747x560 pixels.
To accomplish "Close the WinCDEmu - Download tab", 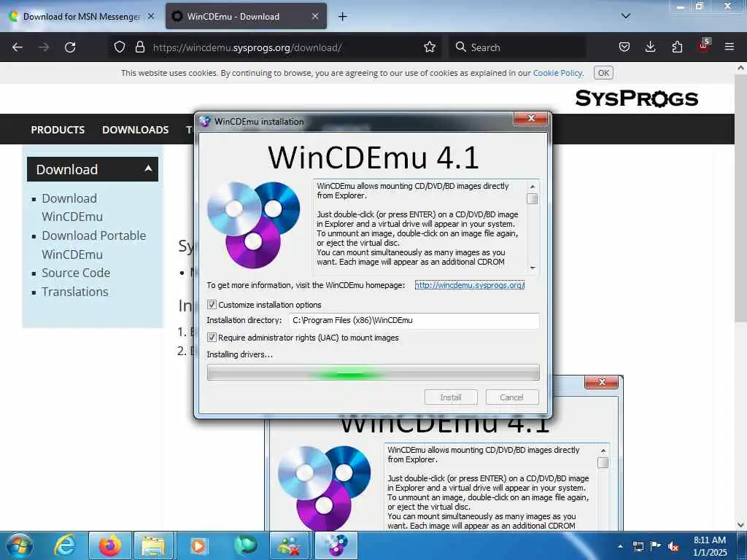I will click(315, 16).
